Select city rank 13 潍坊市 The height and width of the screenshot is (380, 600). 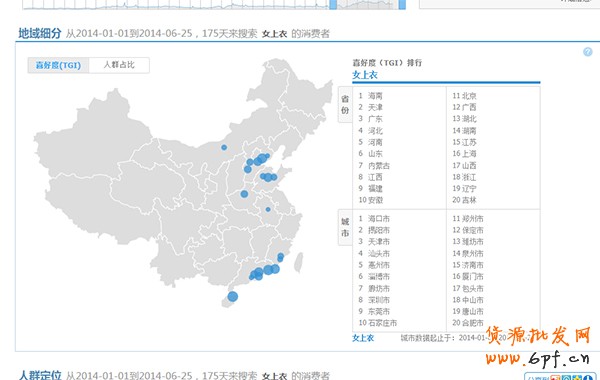click(468, 241)
